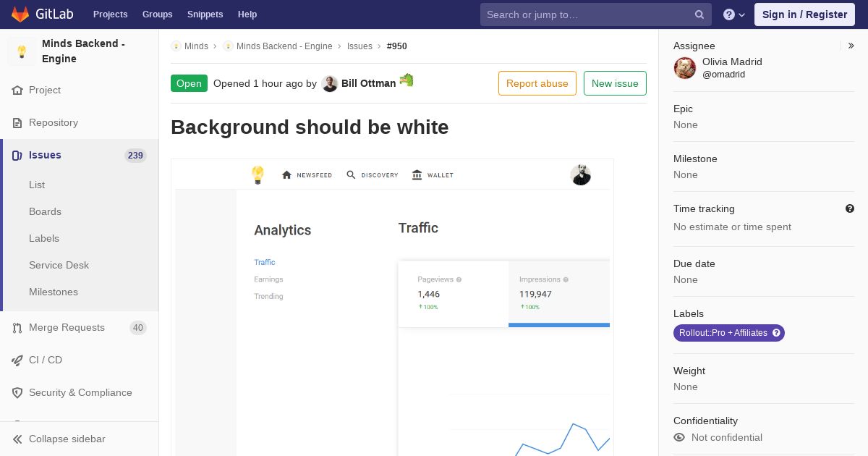The height and width of the screenshot is (456, 868).
Task: Click the Not confidential text
Action: pyautogui.click(x=727, y=438)
